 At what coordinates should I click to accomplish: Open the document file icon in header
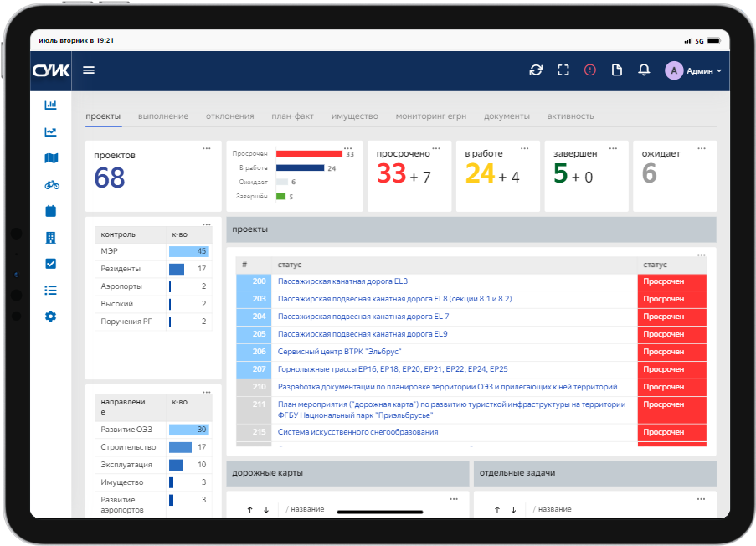[x=617, y=70]
